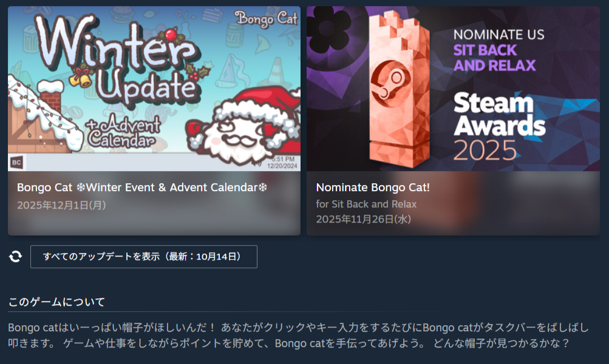Click the for Sit Back and Relax subtitle

coord(366,204)
